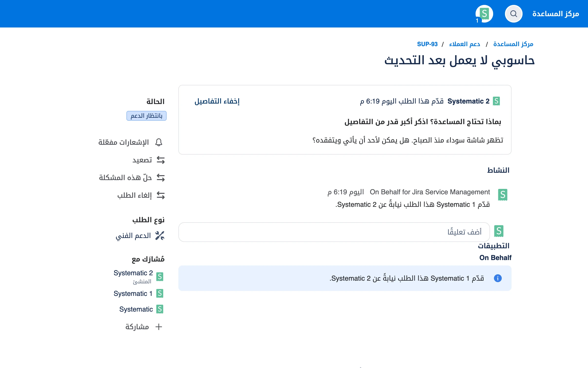
Task: Click the إلغاء الطلب arrows icon
Action: (161, 195)
